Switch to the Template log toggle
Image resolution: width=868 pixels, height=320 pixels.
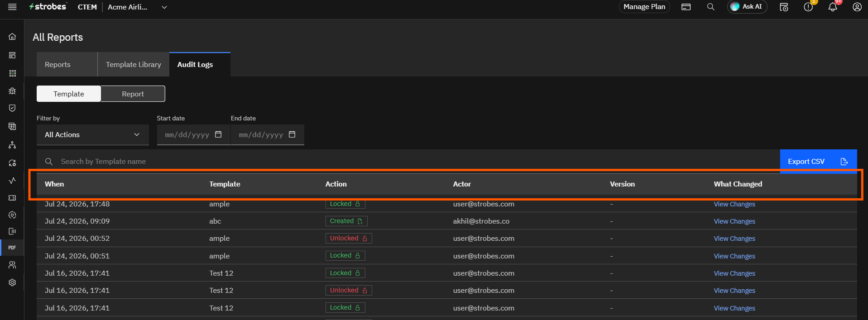[69, 94]
